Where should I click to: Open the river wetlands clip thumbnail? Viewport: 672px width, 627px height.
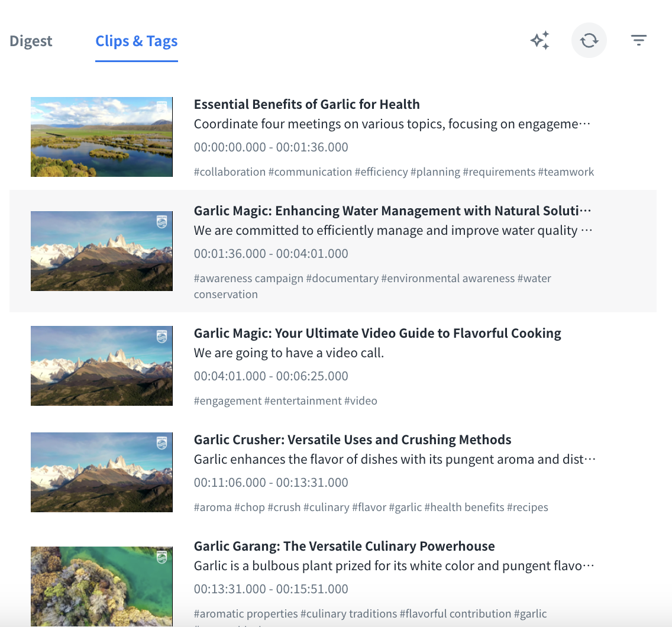tap(102, 137)
